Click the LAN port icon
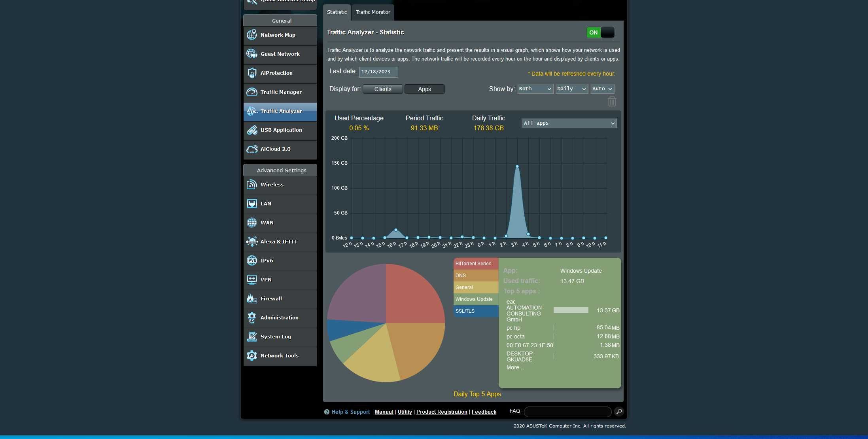 click(x=252, y=203)
